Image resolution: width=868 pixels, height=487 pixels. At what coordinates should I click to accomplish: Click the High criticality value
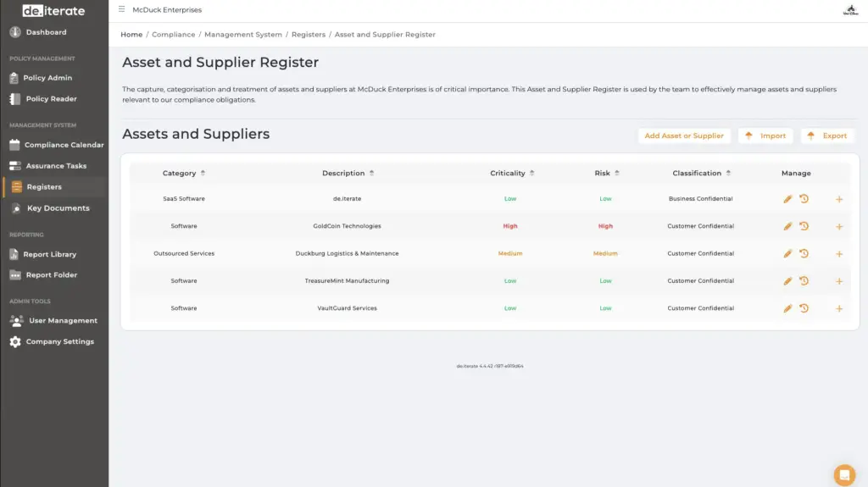click(509, 226)
